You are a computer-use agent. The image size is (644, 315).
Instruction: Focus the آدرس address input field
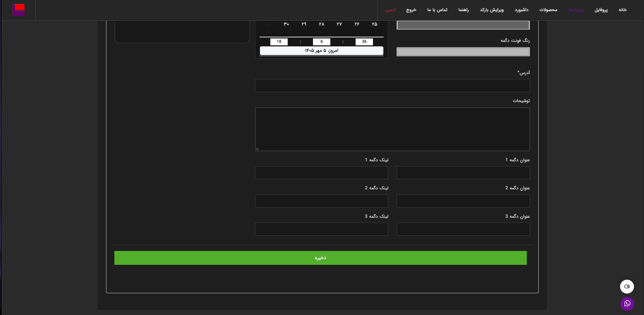click(x=392, y=85)
